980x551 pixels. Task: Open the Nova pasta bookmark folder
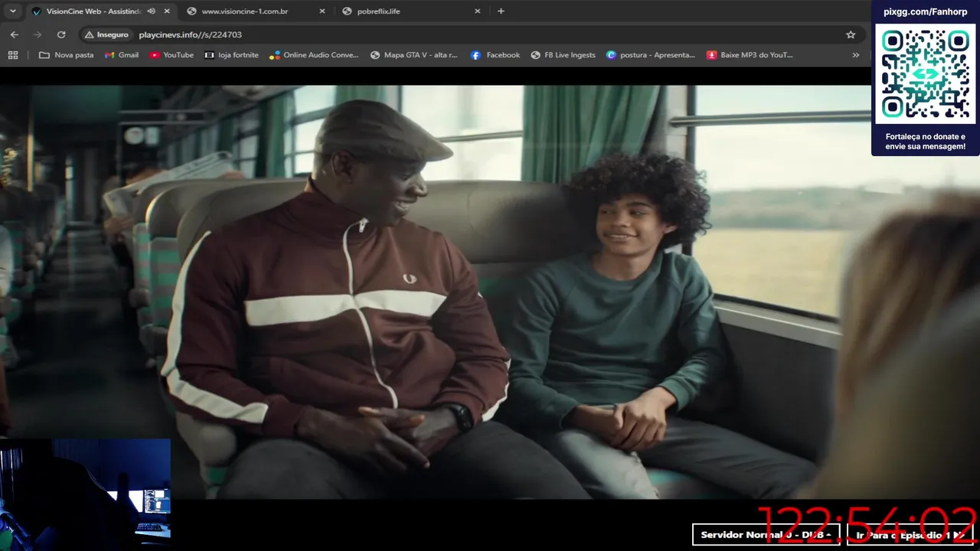[x=66, y=55]
